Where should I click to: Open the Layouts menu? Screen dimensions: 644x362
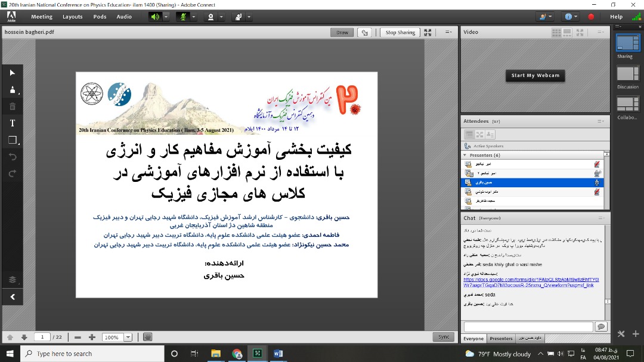click(73, 17)
